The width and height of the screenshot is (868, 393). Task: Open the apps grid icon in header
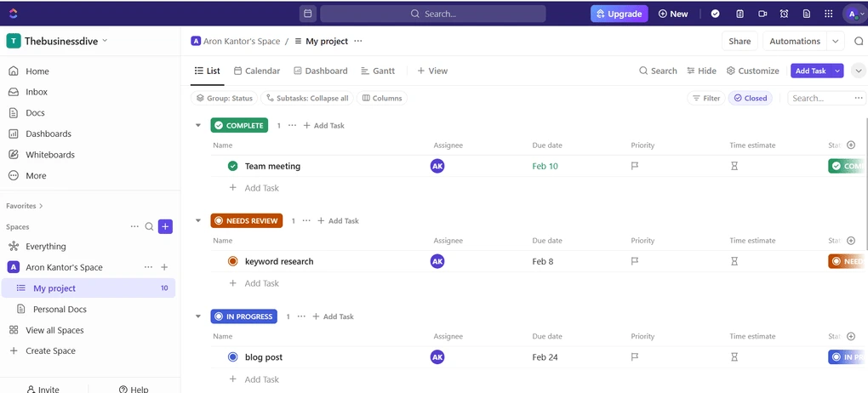pos(829,14)
